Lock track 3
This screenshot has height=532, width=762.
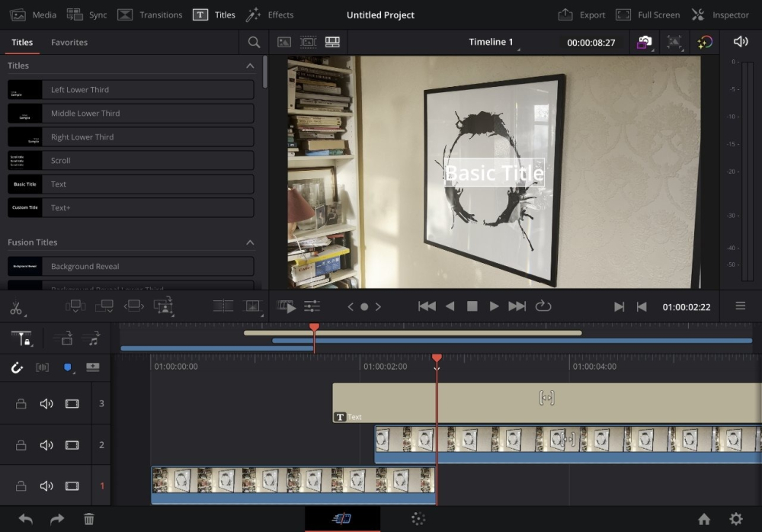click(20, 403)
